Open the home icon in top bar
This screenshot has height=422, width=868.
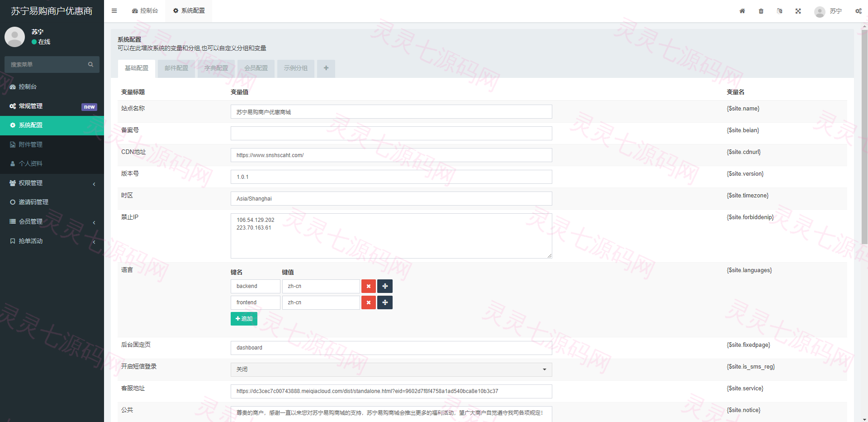(742, 11)
